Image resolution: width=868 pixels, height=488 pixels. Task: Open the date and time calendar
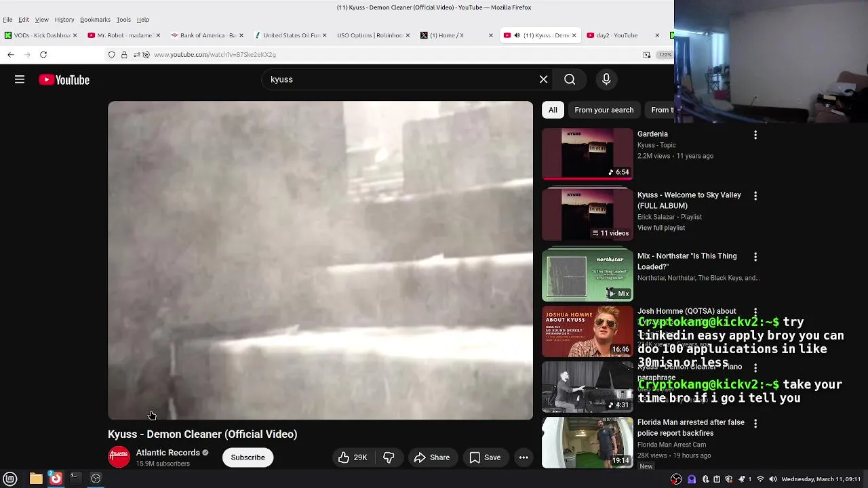coord(822,479)
